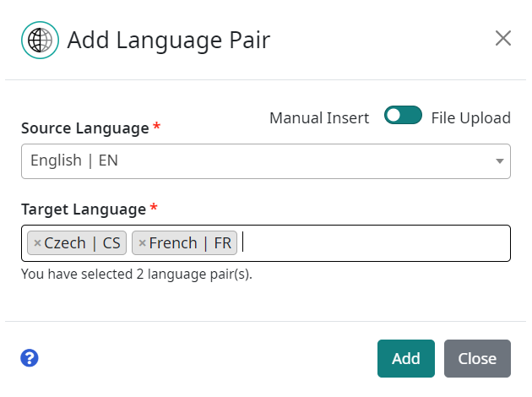Close the dialog with the X icon
532x397 pixels.
click(502, 38)
